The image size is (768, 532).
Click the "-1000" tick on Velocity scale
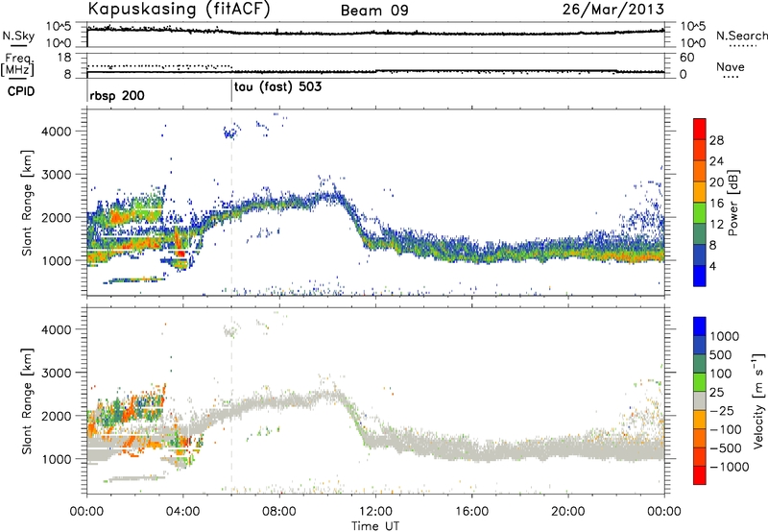pos(729,467)
